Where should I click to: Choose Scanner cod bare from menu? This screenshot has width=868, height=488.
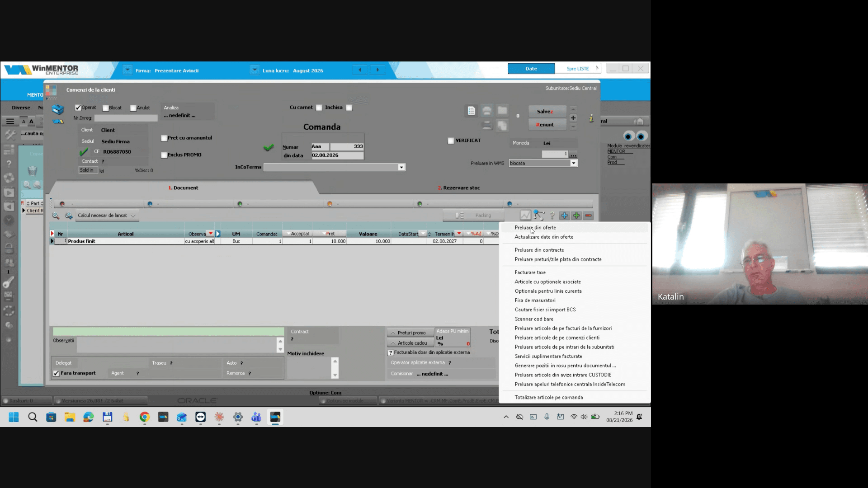click(x=533, y=319)
